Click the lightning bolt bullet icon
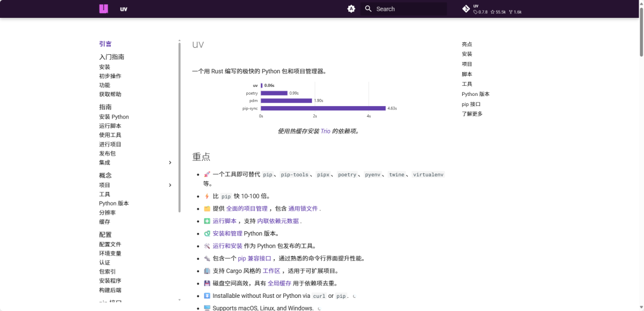Viewport: 644px width, 311px height. [x=207, y=196]
